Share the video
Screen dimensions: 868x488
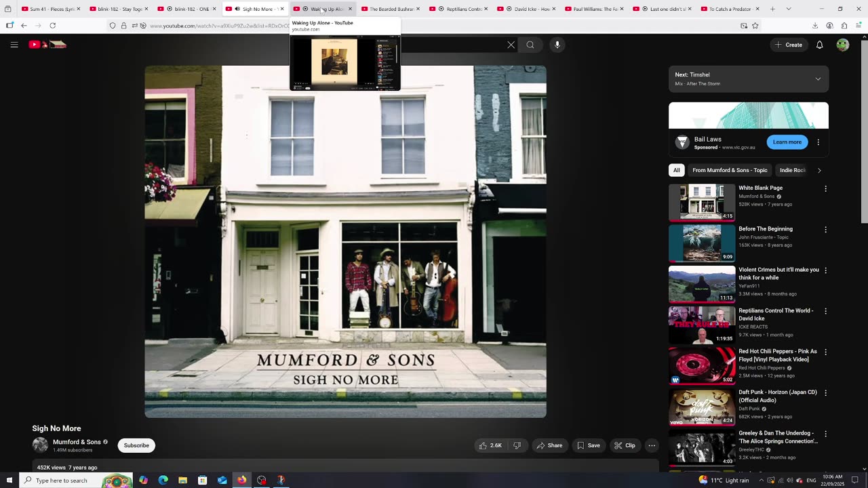coord(549,445)
